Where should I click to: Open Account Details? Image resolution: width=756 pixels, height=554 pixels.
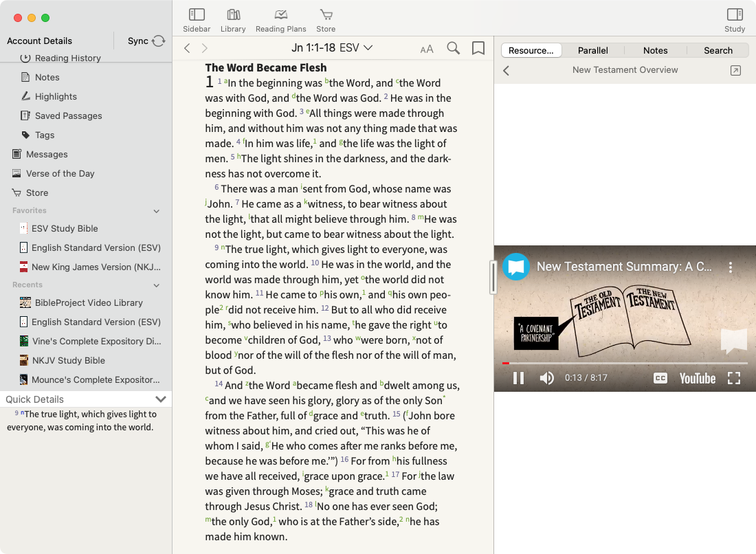[40, 41]
